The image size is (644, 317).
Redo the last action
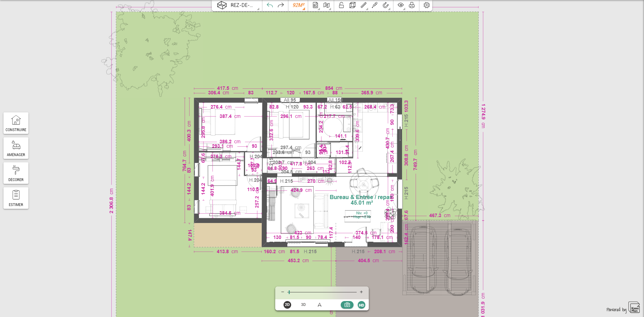pos(281,5)
